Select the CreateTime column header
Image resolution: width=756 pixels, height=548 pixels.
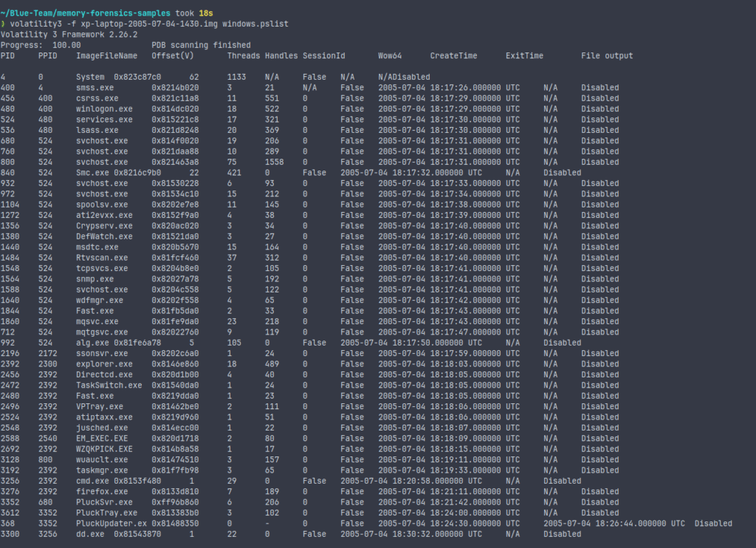click(454, 56)
